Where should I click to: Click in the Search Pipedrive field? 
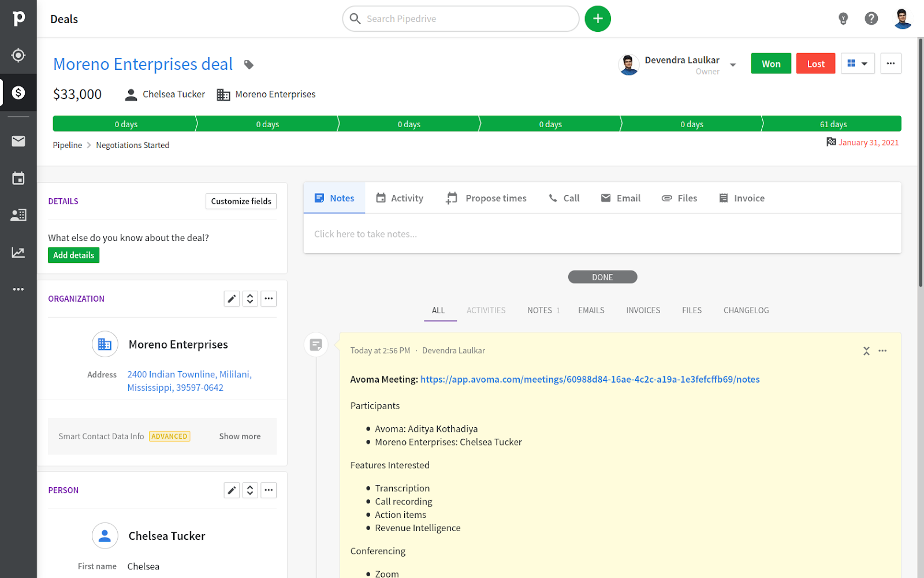point(461,18)
